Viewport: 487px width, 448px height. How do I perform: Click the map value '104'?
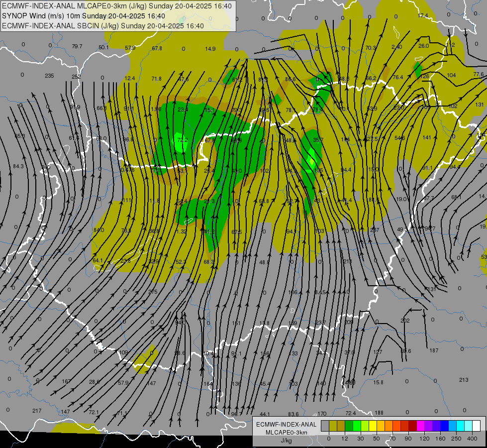tap(451, 75)
